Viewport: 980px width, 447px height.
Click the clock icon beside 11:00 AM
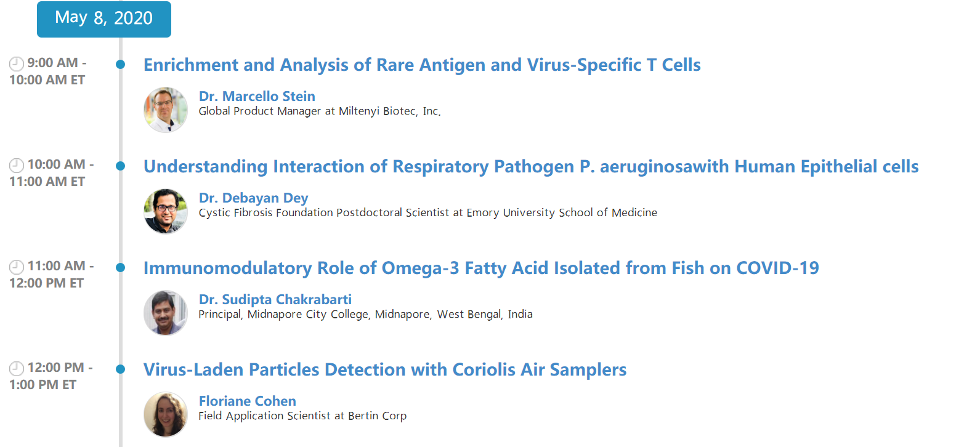(17, 267)
